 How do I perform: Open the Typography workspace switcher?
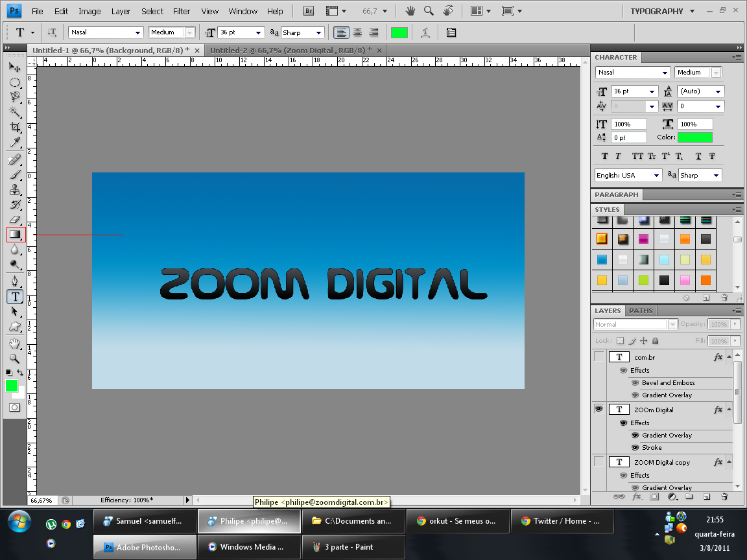point(662,11)
